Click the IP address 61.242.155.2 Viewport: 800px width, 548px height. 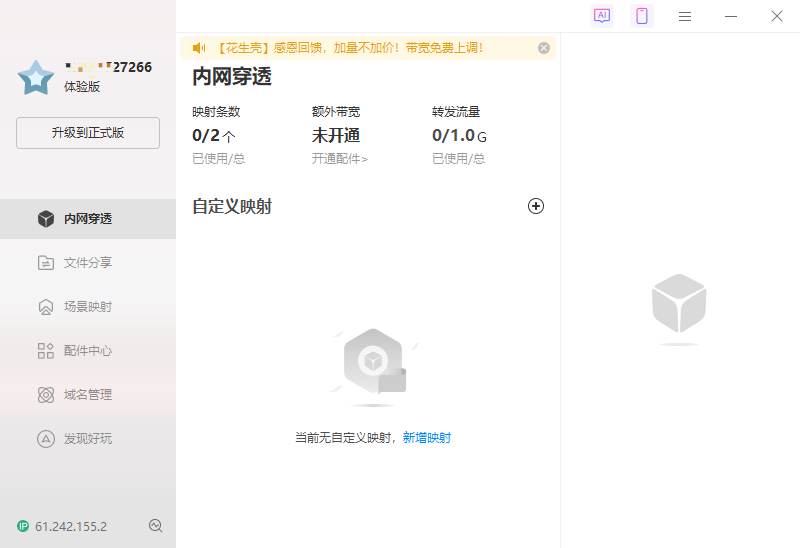71,526
